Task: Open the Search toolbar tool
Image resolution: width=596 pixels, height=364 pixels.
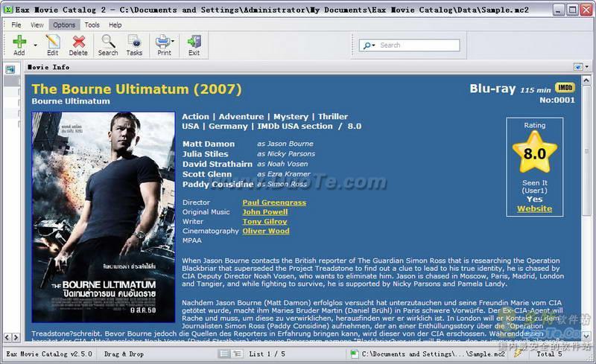Action: click(x=108, y=45)
